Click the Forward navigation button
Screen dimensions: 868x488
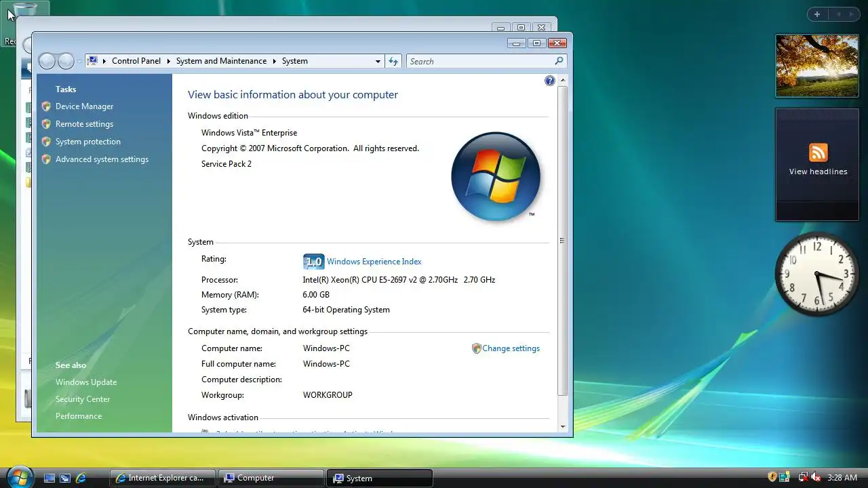pos(66,62)
